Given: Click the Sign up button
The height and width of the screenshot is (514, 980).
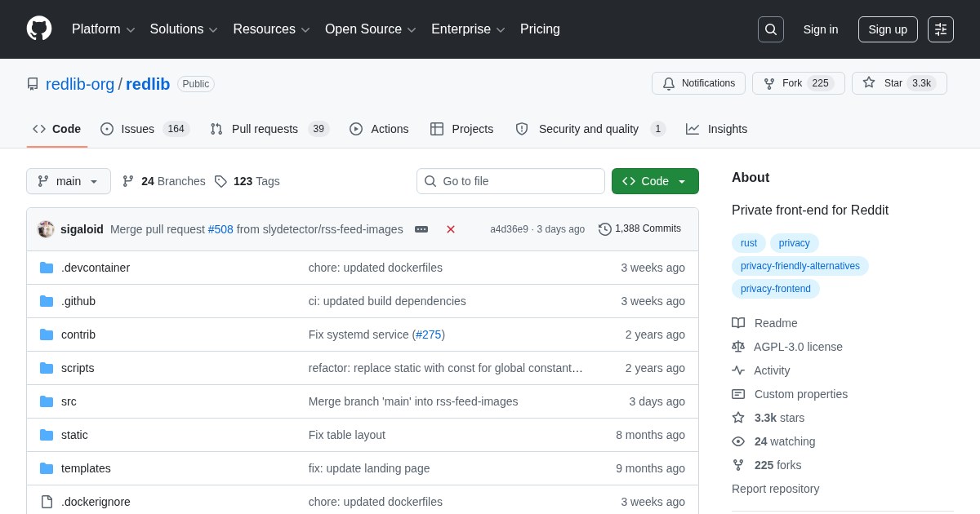Looking at the screenshot, I should point(888,29).
